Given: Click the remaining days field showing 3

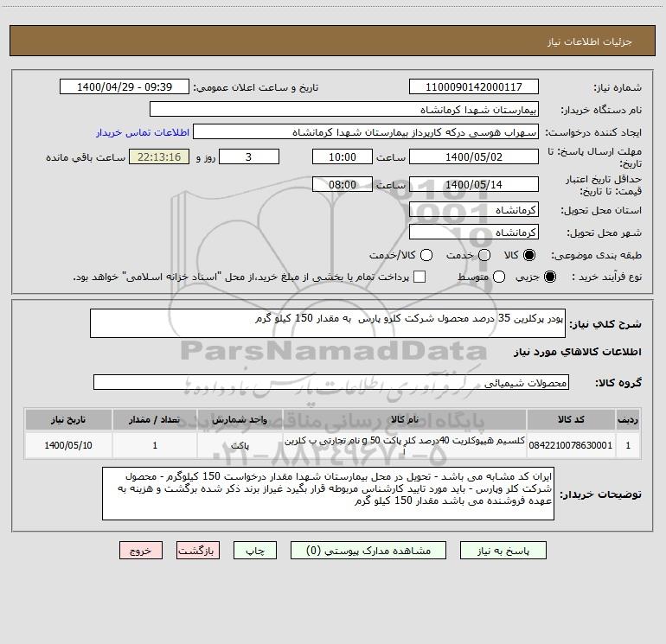Looking at the screenshot, I should point(249,157).
